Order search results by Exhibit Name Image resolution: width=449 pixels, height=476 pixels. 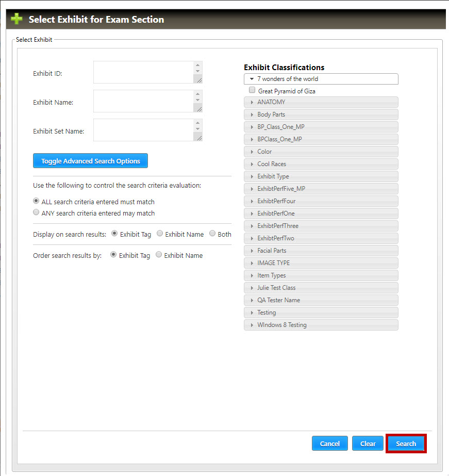(159, 255)
